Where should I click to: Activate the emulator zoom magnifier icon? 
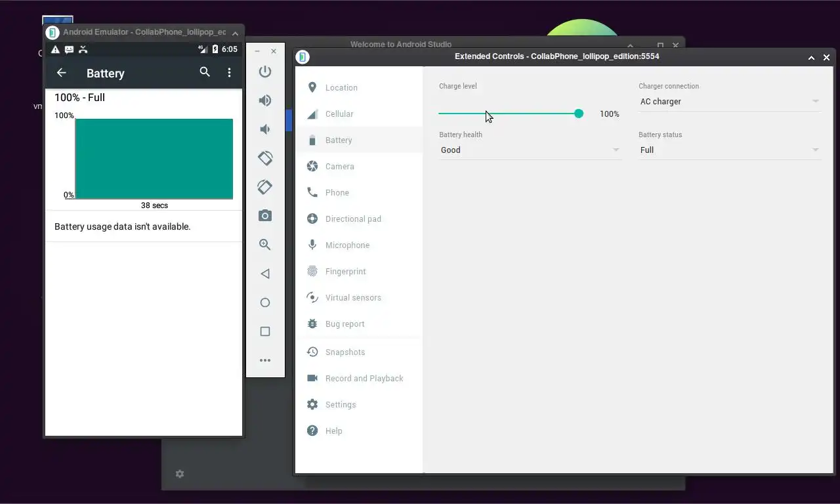coord(265,245)
